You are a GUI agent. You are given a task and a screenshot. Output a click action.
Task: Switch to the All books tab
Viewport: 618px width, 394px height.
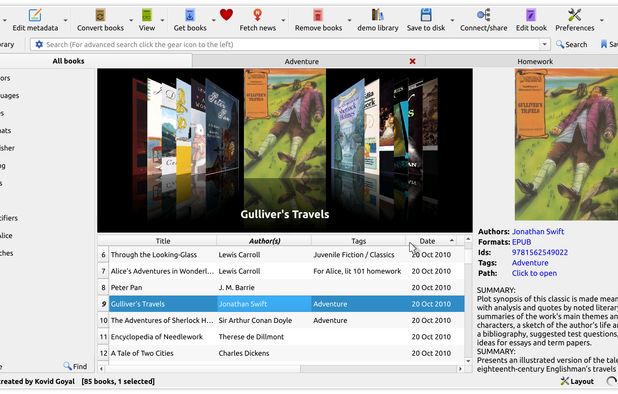(x=68, y=61)
